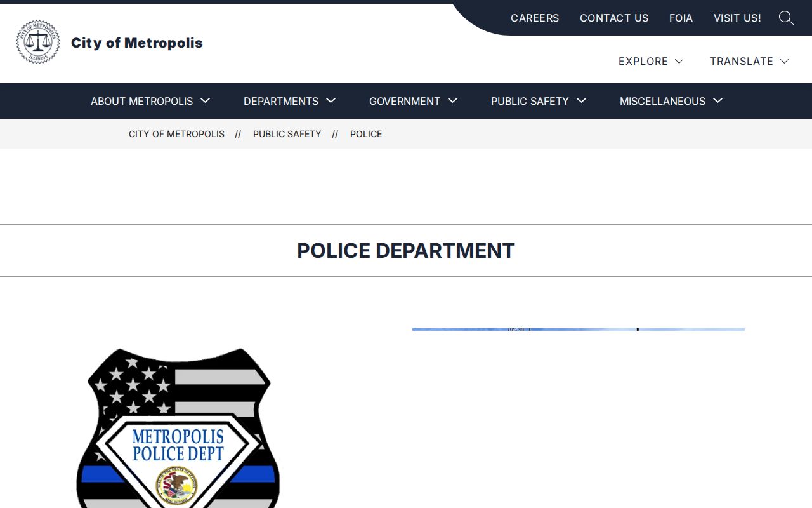The height and width of the screenshot is (508, 812).
Task: Open the Departments menu
Action: 281,101
